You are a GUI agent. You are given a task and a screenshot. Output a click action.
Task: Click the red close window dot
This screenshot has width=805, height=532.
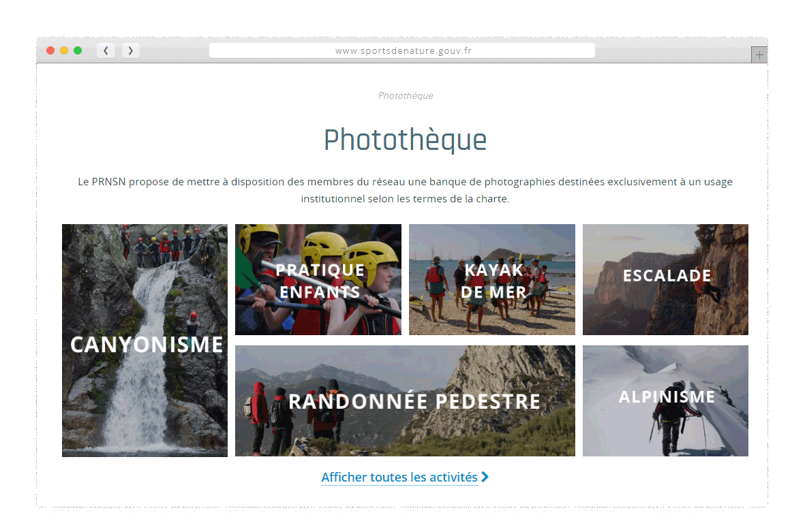(x=50, y=50)
